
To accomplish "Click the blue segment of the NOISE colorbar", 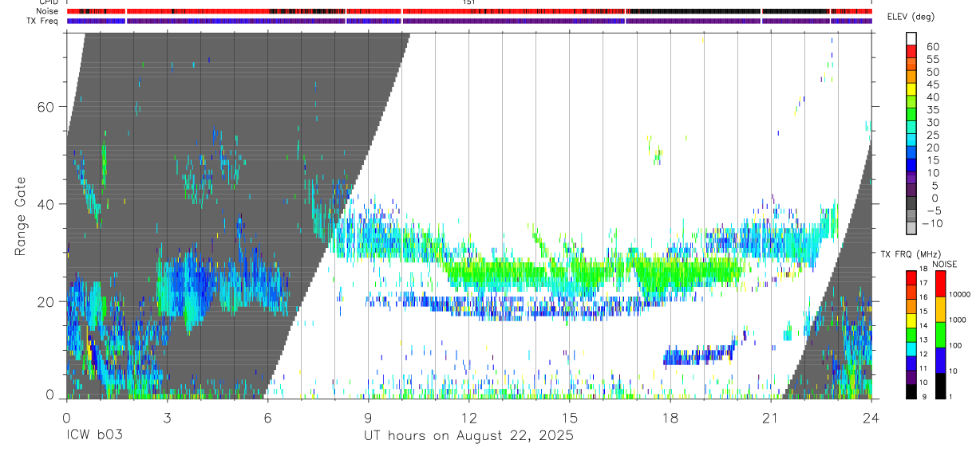I will tap(940, 360).
